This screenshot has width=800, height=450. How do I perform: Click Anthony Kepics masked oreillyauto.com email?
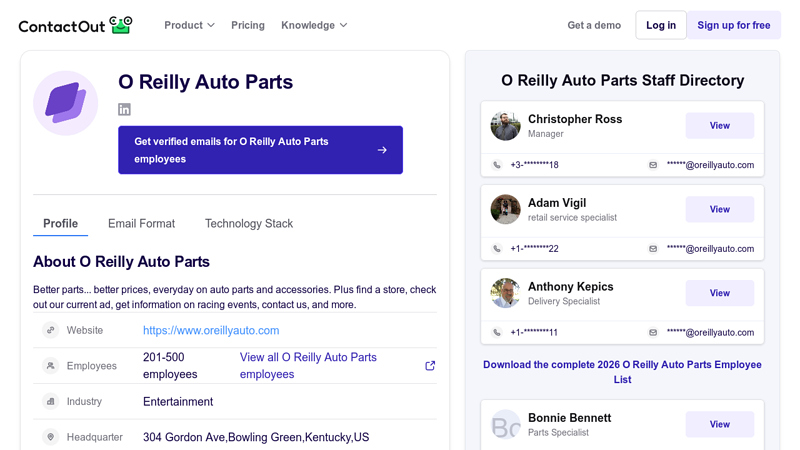pyautogui.click(x=710, y=332)
